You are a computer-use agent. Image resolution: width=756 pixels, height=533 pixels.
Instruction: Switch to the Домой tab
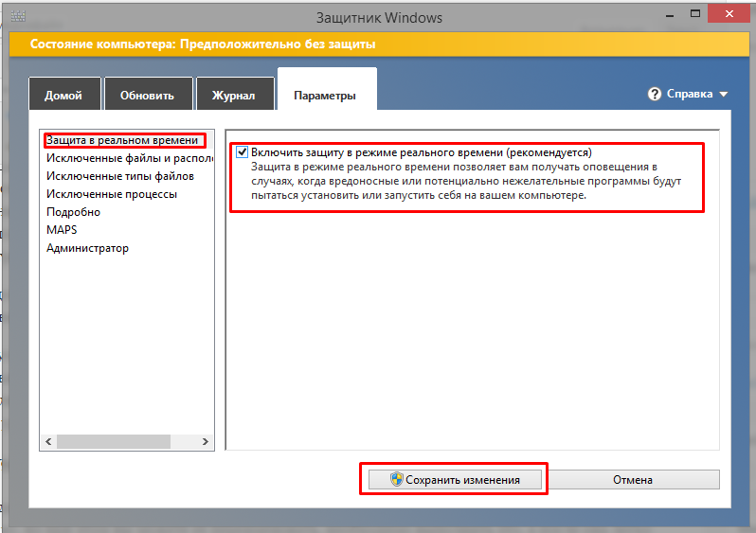63,96
